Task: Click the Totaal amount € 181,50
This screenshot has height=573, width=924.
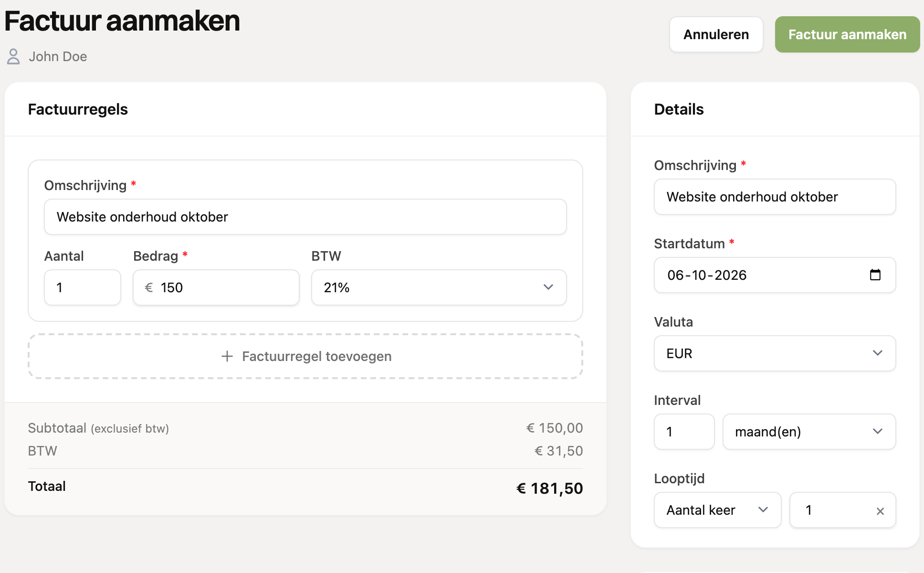Action: click(x=549, y=488)
